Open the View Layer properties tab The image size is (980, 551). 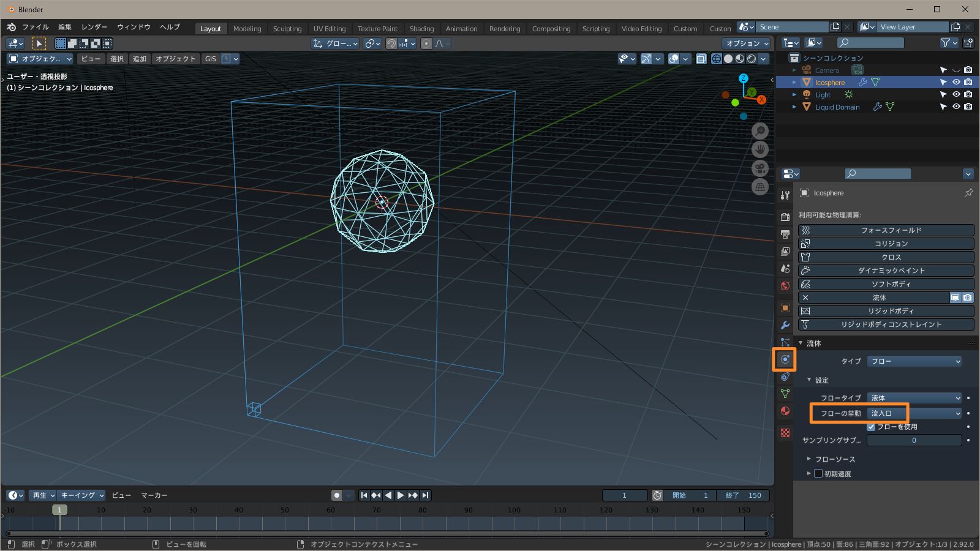click(x=785, y=252)
